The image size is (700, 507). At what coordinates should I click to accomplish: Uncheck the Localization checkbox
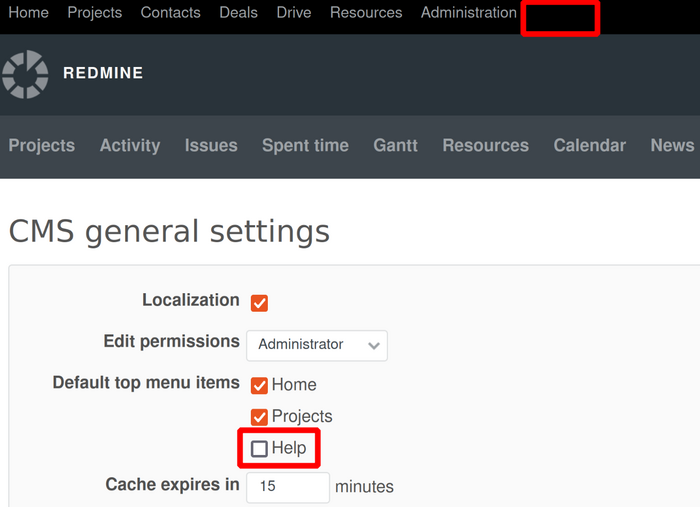(259, 303)
